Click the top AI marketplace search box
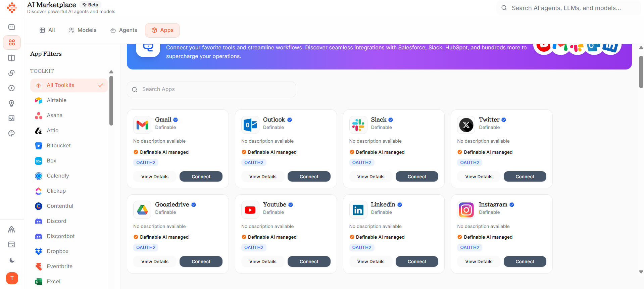 pyautogui.click(x=568, y=8)
